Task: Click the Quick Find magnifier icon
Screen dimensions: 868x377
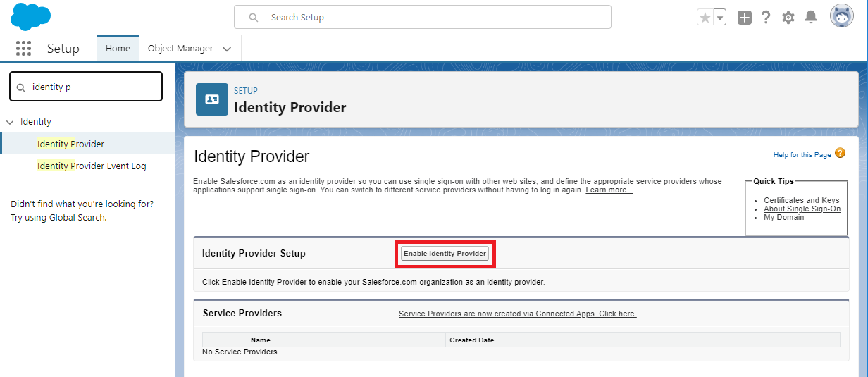Action: (x=21, y=88)
